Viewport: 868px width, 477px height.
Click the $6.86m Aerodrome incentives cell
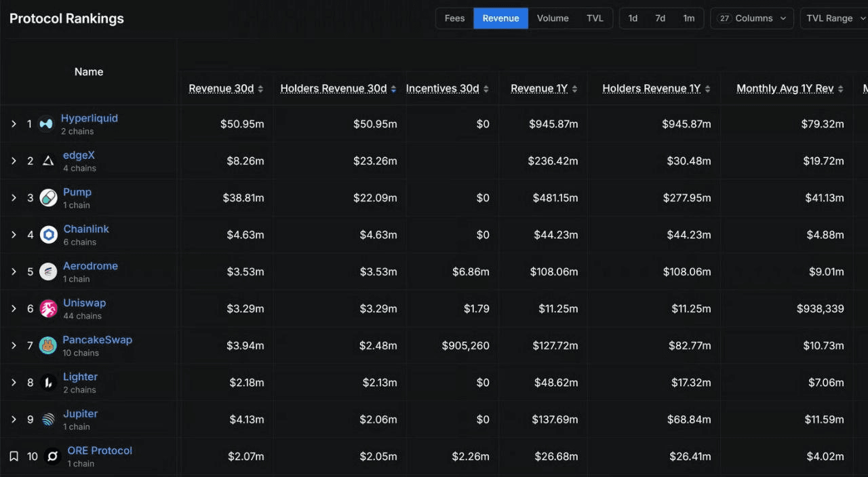[471, 271]
